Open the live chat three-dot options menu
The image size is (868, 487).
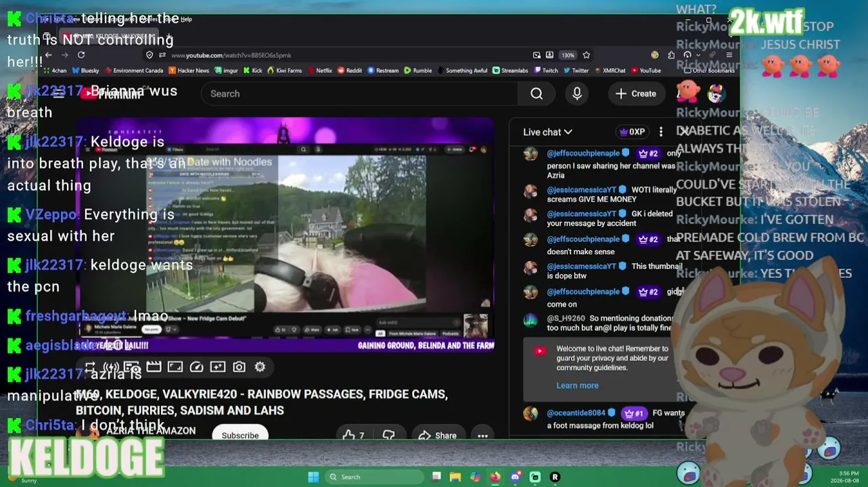(x=661, y=132)
